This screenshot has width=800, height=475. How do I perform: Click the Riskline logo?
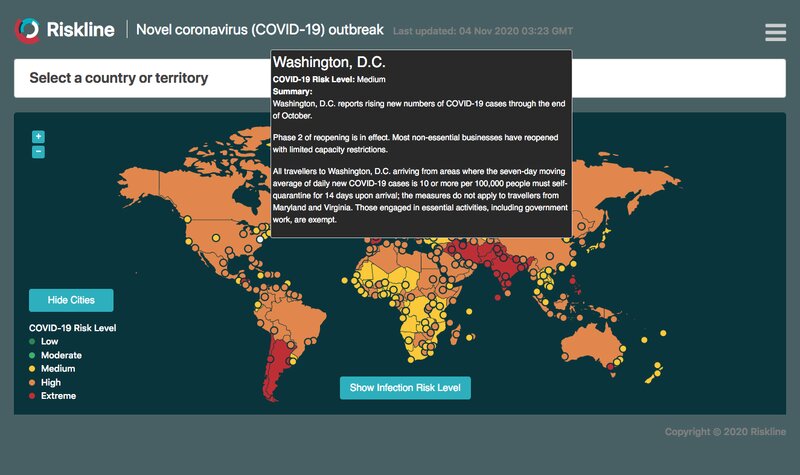point(65,30)
